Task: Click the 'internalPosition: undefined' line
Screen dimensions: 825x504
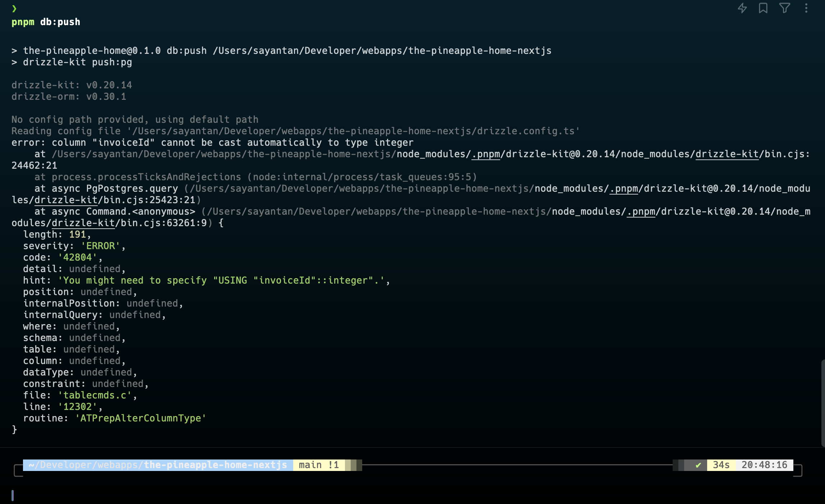Action: 103,303
